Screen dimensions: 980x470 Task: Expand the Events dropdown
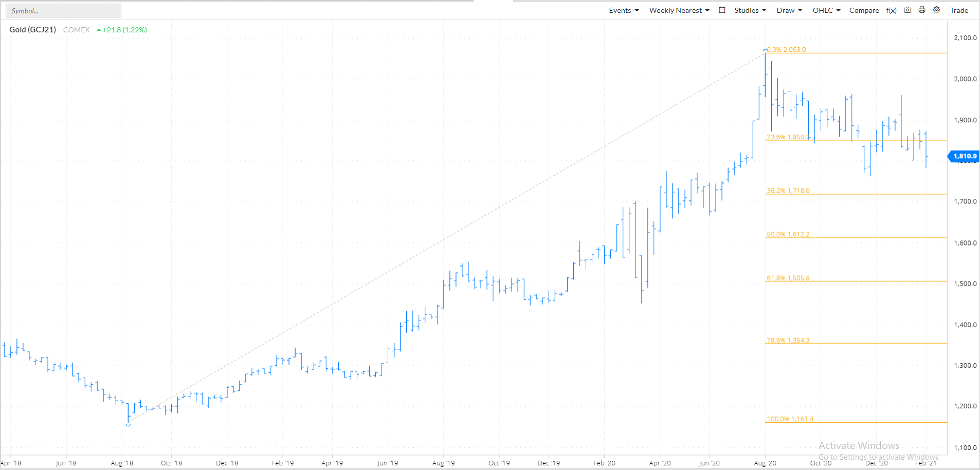[x=623, y=10]
